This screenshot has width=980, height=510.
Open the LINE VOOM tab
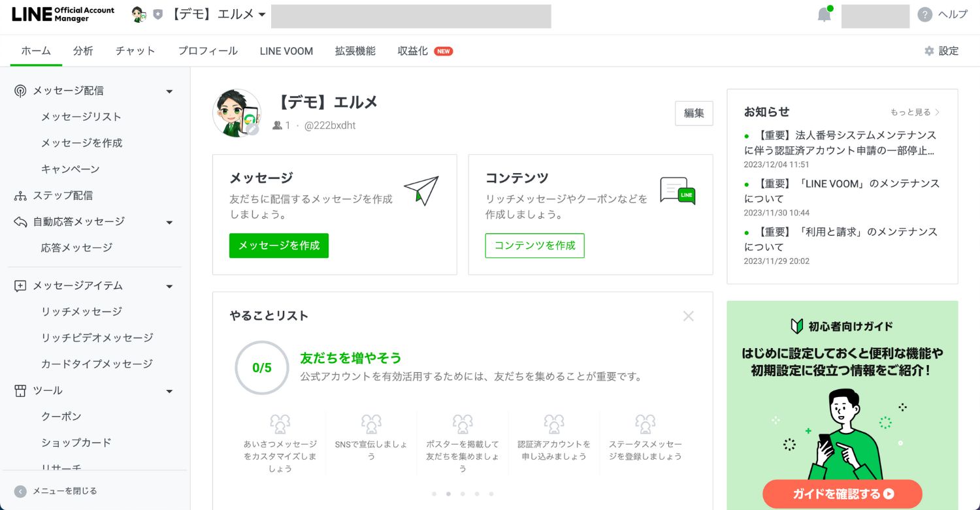click(286, 50)
